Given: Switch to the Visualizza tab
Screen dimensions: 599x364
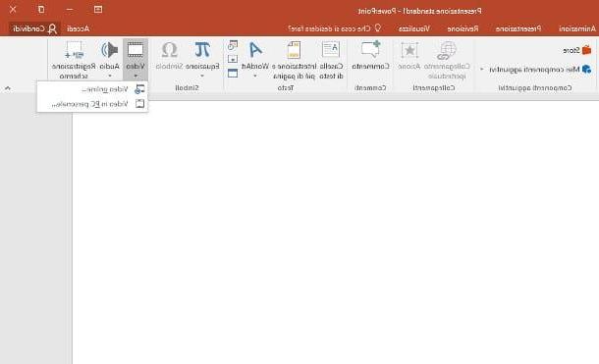Looking at the screenshot, I should click(414, 28).
